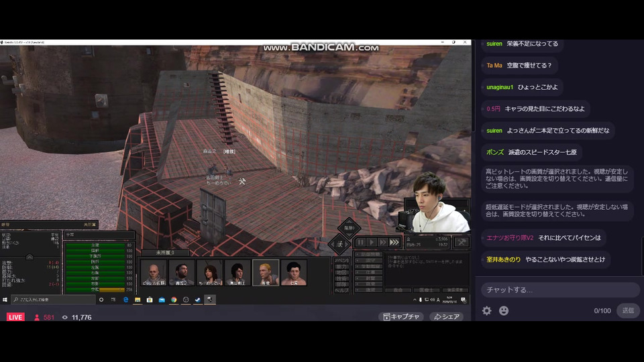Toggle the top order above 固守

pyautogui.click(x=369, y=255)
